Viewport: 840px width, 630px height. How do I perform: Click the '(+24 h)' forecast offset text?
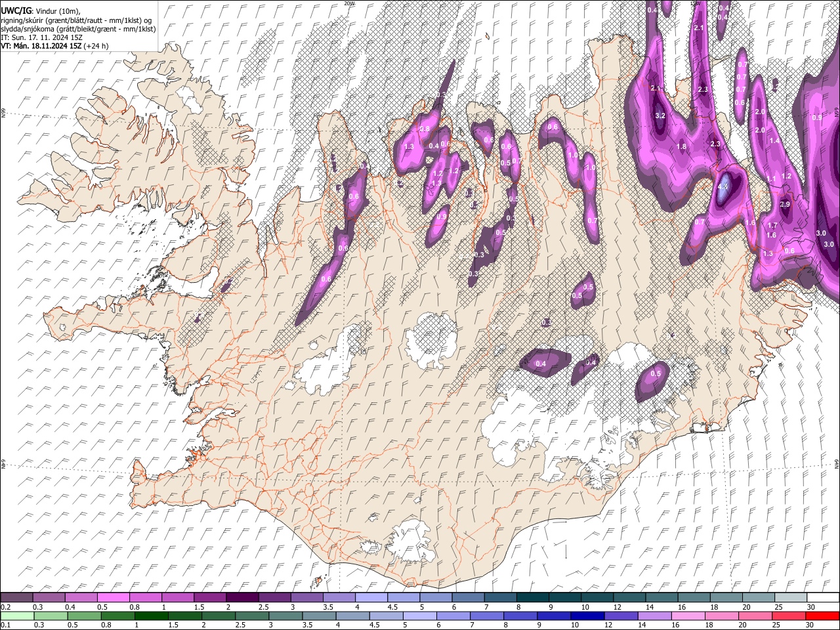(96, 45)
